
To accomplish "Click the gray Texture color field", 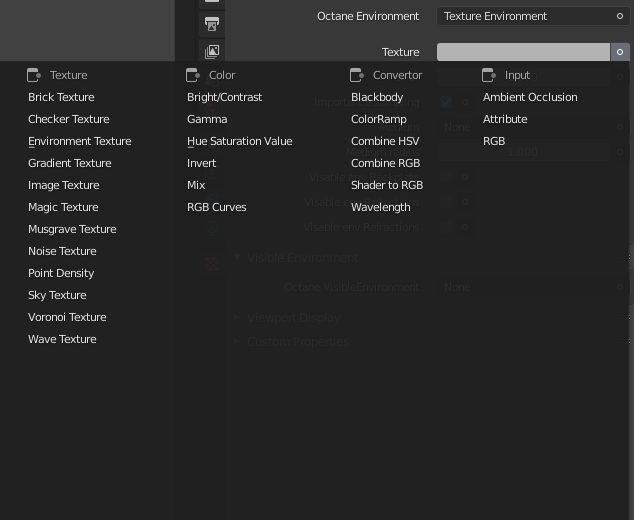I will [522, 52].
